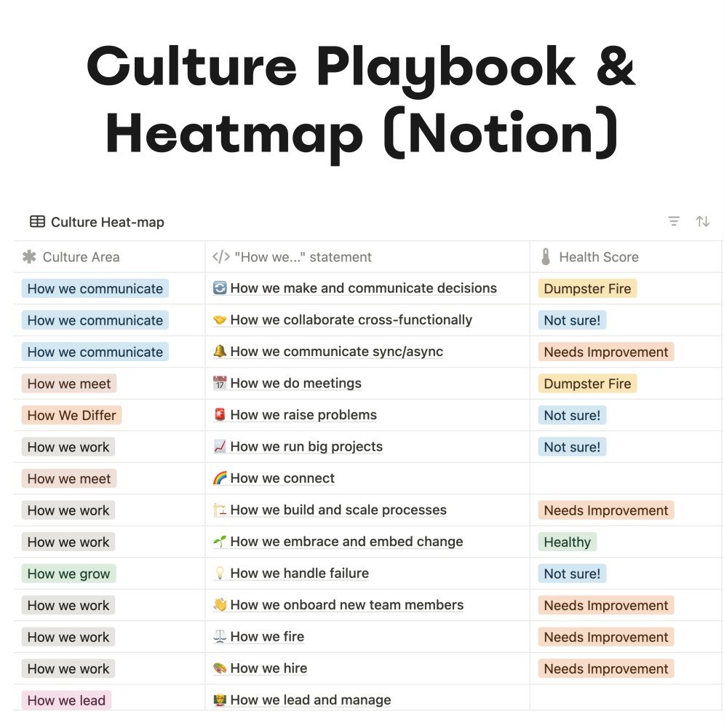
Task: Click Needs Improvement tag on onboard row
Action: point(605,605)
